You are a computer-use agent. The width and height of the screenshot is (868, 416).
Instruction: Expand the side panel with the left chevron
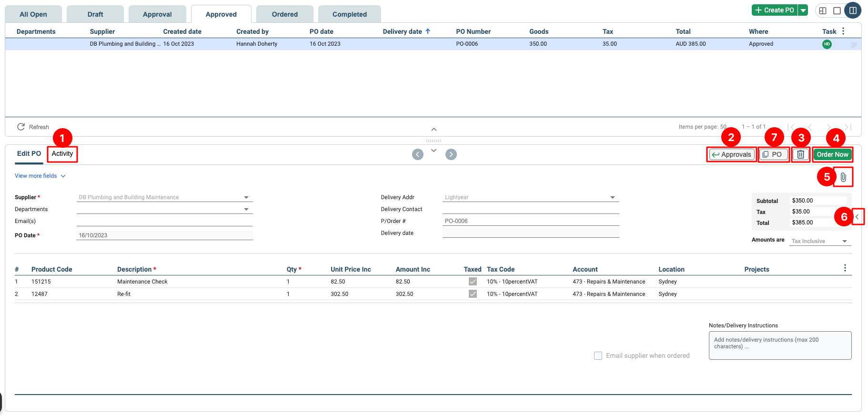click(857, 217)
